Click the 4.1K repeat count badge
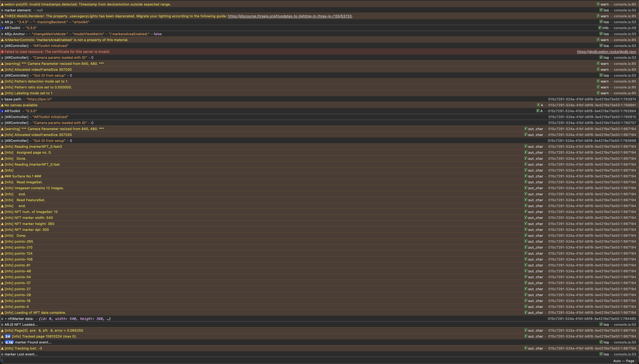 9,343
